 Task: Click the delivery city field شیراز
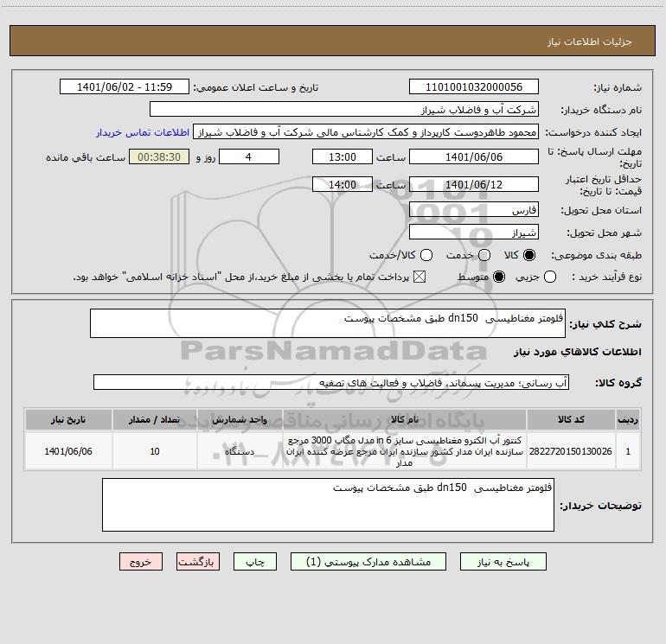(x=474, y=232)
